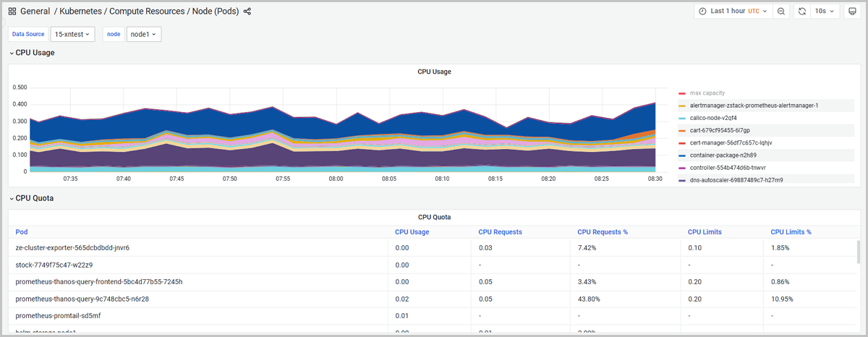
Task: Sort table by CPU Limits % column
Action: coord(791,232)
